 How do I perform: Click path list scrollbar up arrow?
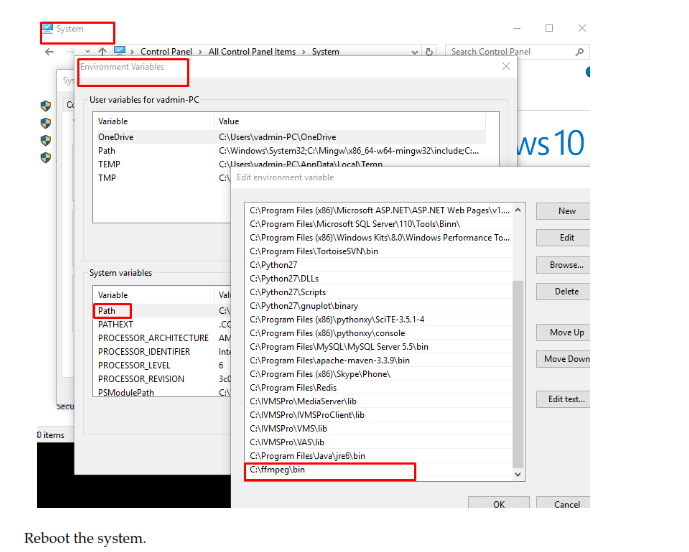[518, 210]
